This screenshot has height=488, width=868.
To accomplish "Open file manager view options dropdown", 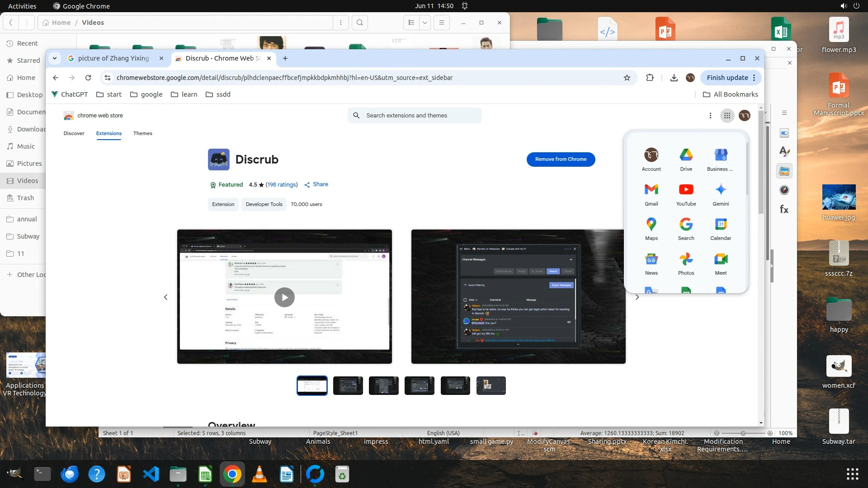I will (x=425, y=23).
